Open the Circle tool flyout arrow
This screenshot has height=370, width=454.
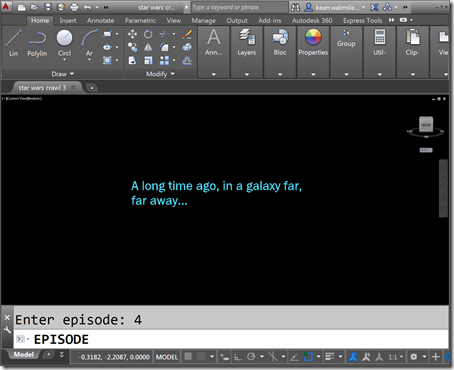pyautogui.click(x=64, y=60)
